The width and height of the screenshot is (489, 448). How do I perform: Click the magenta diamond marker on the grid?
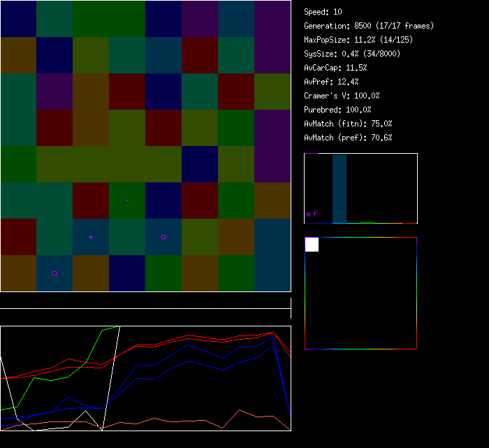(91, 237)
